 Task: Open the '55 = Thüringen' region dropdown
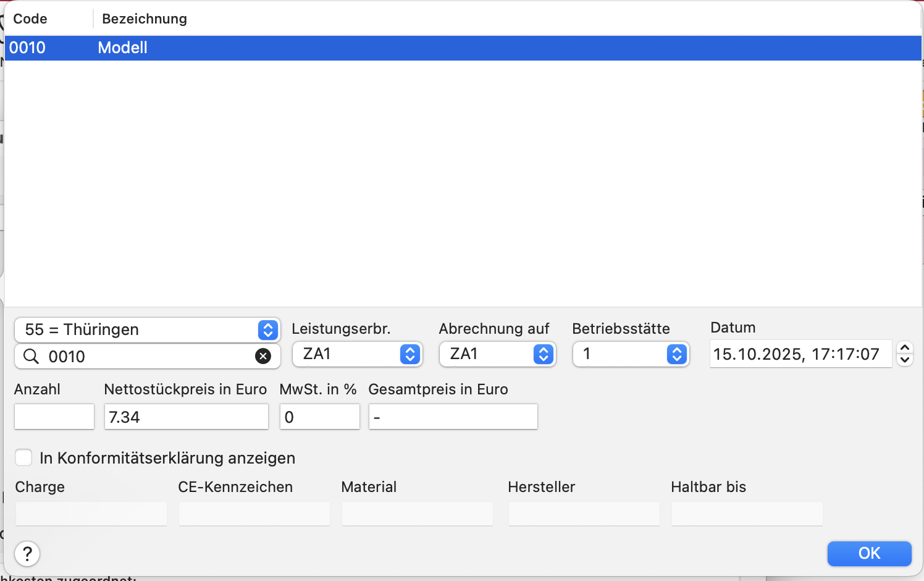click(147, 330)
